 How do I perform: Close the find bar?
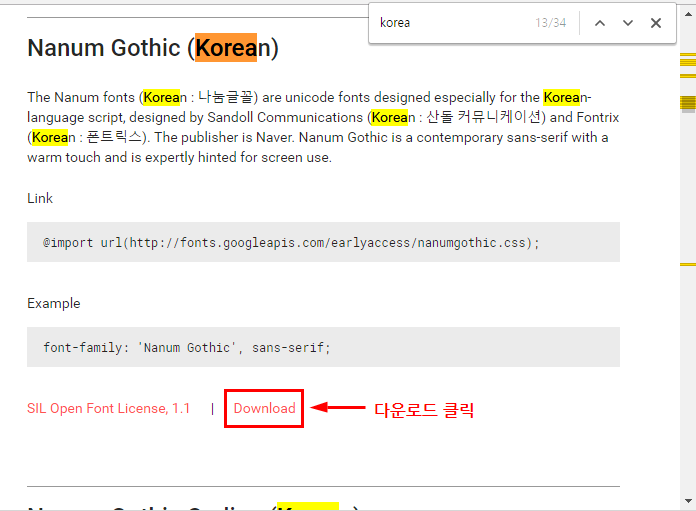coord(656,23)
